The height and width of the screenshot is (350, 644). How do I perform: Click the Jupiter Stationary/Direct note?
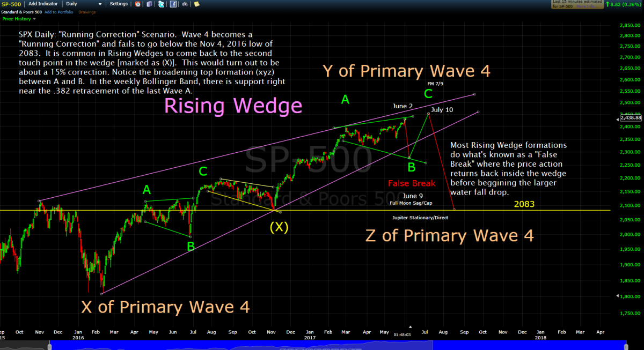[x=420, y=218]
